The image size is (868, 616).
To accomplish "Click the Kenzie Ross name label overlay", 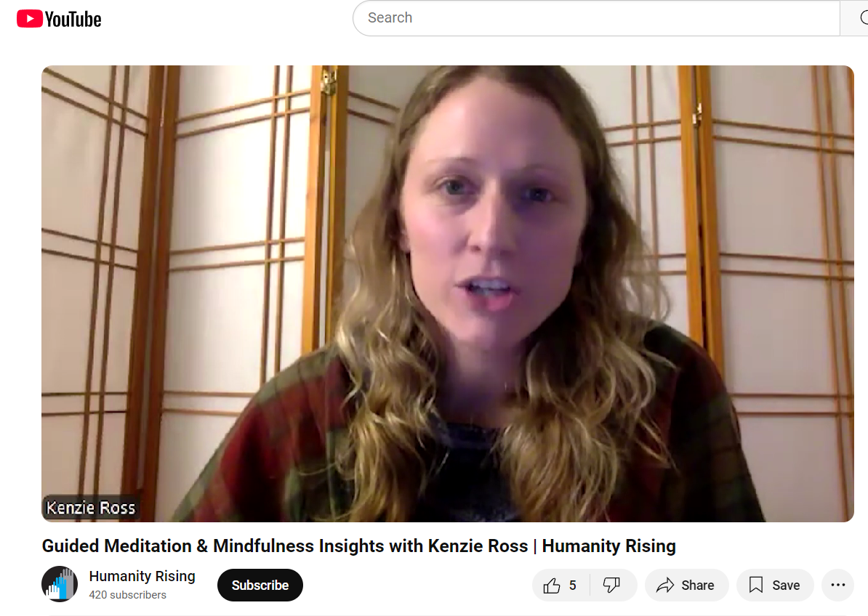I will [91, 508].
